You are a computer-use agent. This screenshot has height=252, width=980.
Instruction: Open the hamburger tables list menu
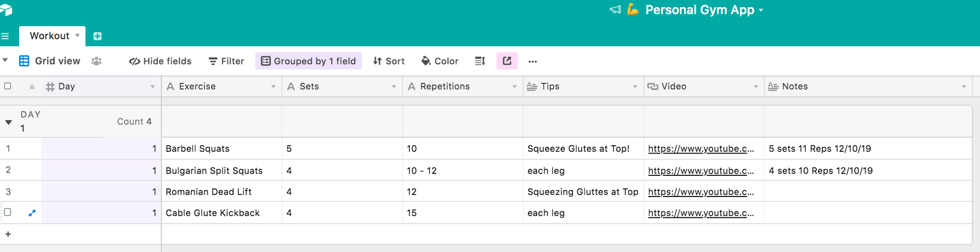(5, 36)
